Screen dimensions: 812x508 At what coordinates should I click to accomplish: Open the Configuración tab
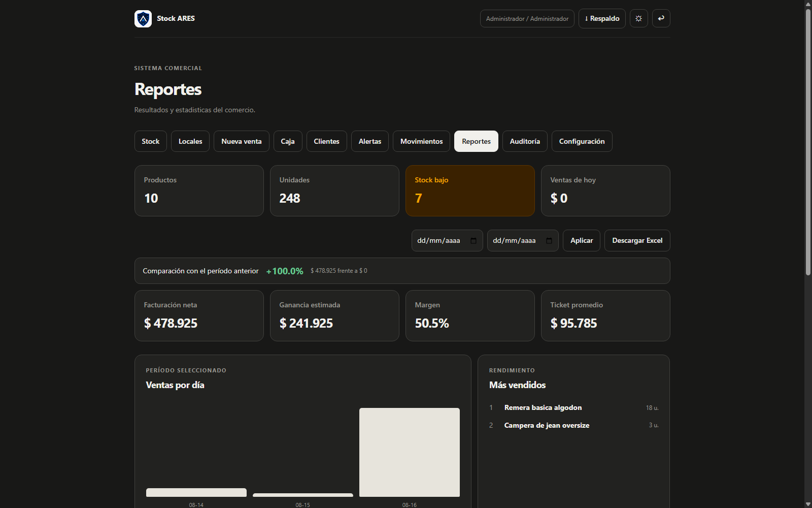(582, 141)
